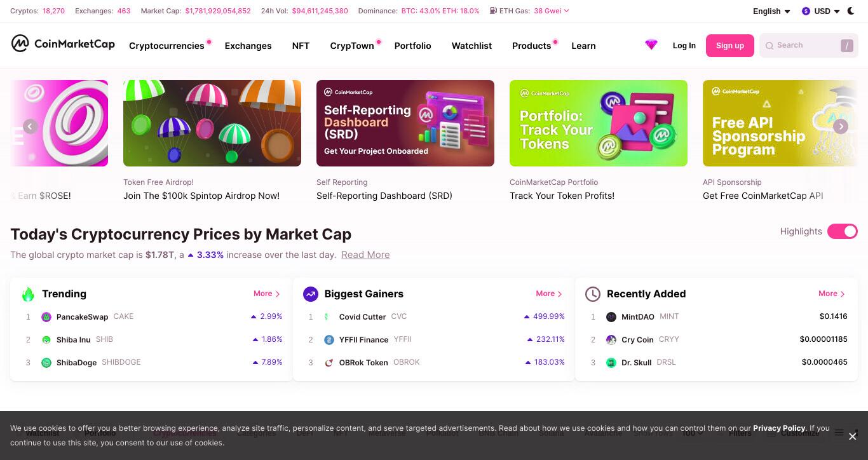
Task: Click the Trending flame icon
Action: coord(28,294)
